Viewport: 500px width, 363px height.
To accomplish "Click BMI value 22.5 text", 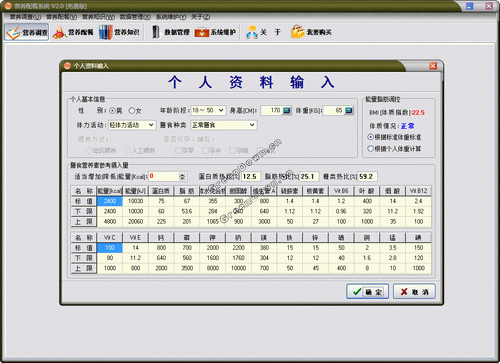I will click(418, 113).
